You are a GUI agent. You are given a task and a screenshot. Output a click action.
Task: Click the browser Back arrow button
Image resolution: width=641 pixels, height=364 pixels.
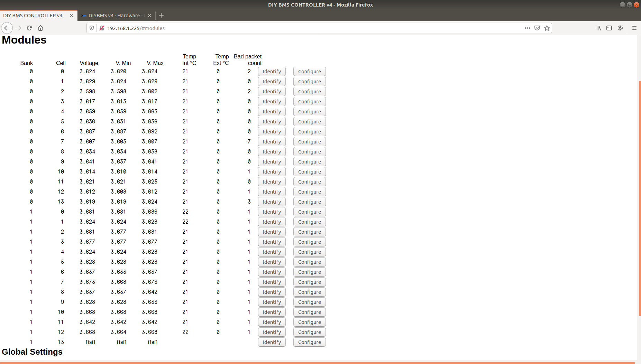7,28
